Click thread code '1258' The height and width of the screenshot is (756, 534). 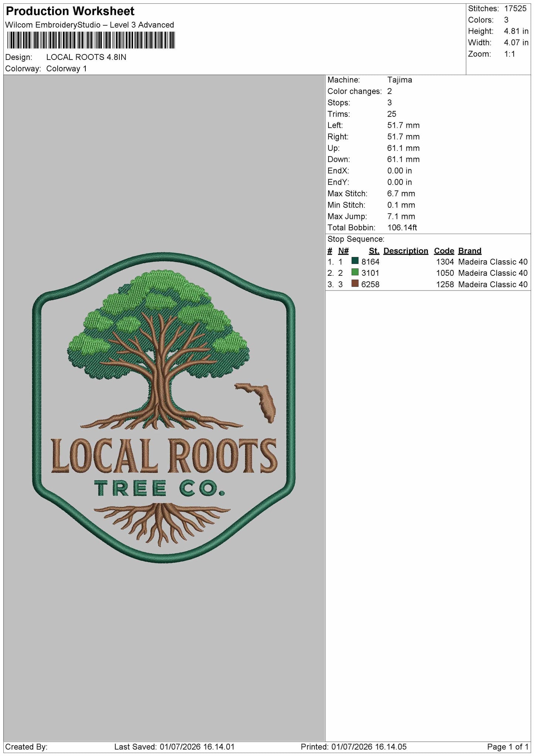click(445, 284)
